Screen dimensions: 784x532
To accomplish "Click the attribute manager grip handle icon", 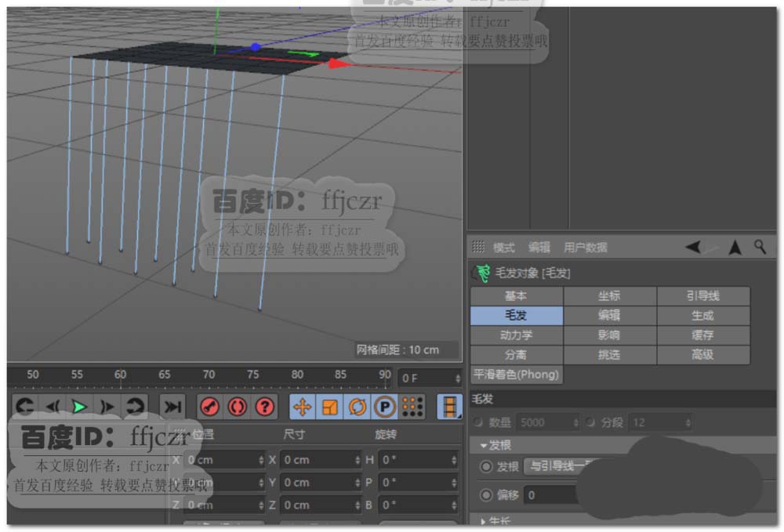I will click(478, 246).
